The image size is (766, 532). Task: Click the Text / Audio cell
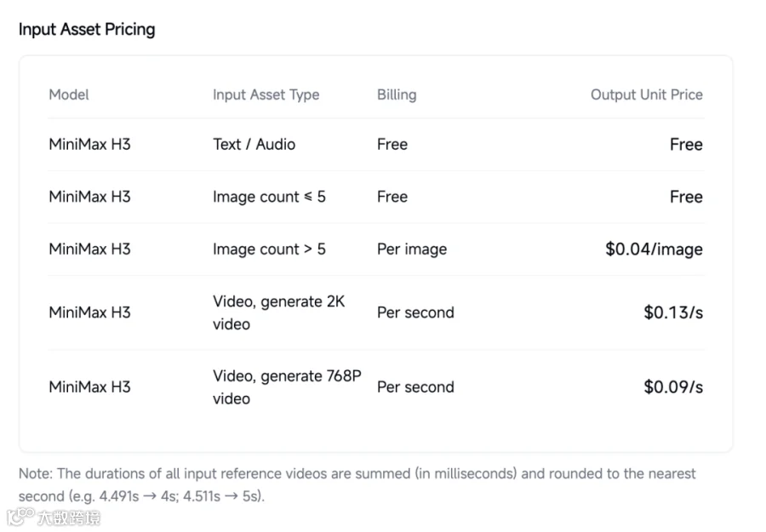[254, 144]
